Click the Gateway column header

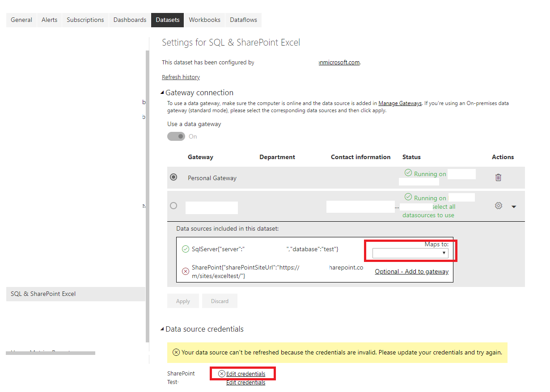(x=200, y=157)
